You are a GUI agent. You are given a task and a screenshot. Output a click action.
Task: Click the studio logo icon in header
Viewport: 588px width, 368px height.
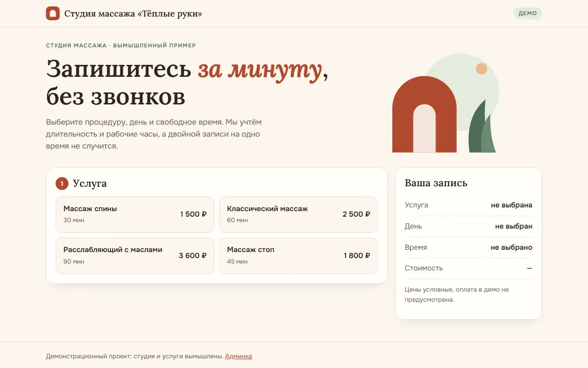[x=53, y=13]
